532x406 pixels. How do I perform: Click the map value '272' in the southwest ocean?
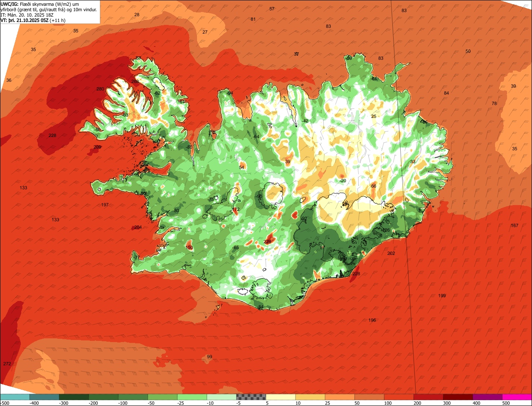click(x=7, y=364)
